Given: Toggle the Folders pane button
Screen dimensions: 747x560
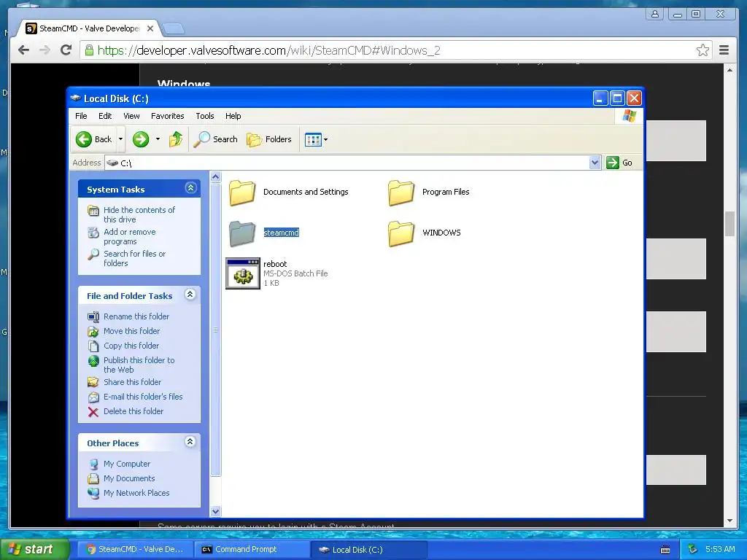Looking at the screenshot, I should coord(268,139).
